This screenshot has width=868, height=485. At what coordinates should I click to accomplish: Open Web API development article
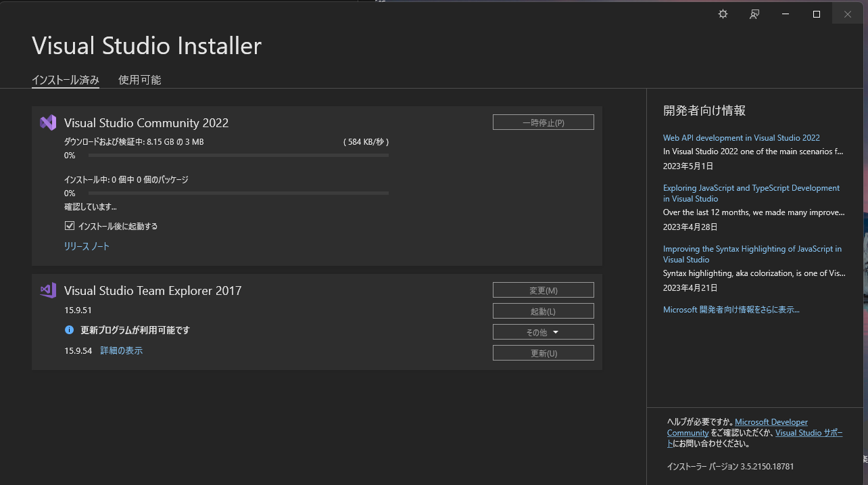742,137
